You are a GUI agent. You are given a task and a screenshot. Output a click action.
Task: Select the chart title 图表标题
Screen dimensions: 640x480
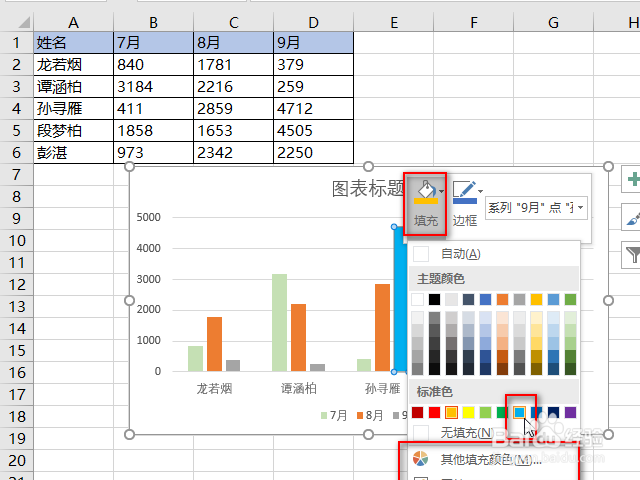point(367,189)
